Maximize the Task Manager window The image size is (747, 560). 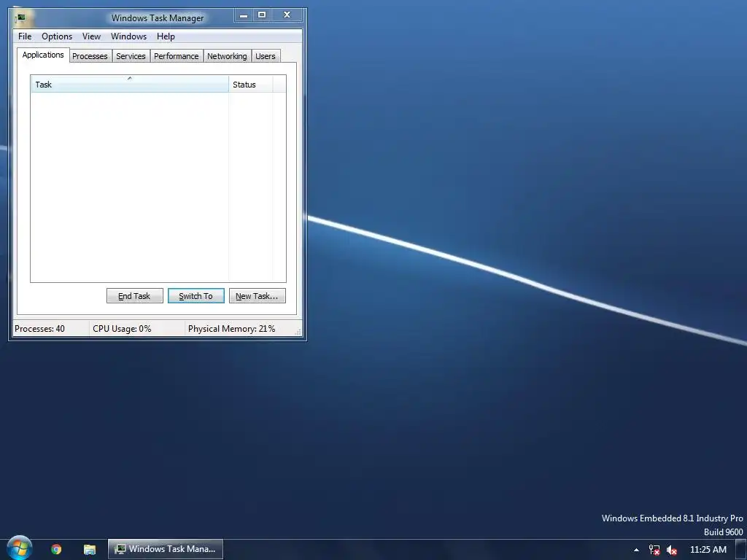(262, 15)
